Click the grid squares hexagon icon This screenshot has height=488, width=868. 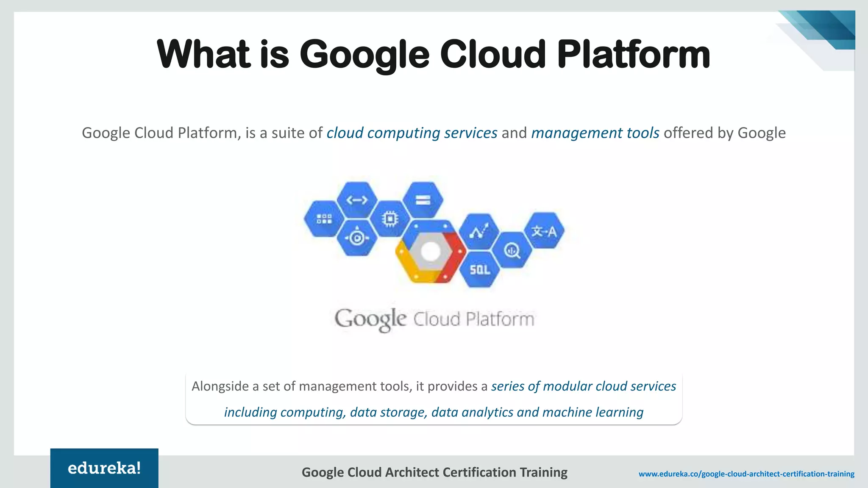[x=324, y=219]
